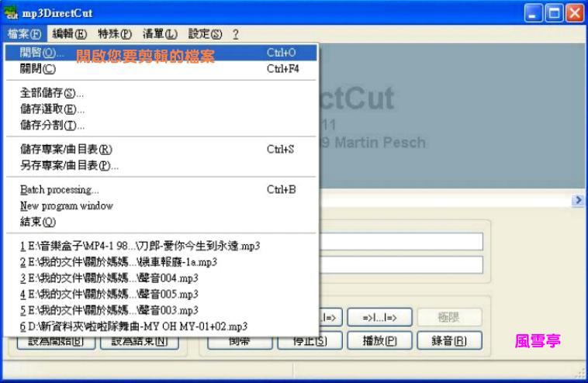Viewport: 588px width, 383px height.
Task: Click the 極限 button
Action: click(449, 317)
